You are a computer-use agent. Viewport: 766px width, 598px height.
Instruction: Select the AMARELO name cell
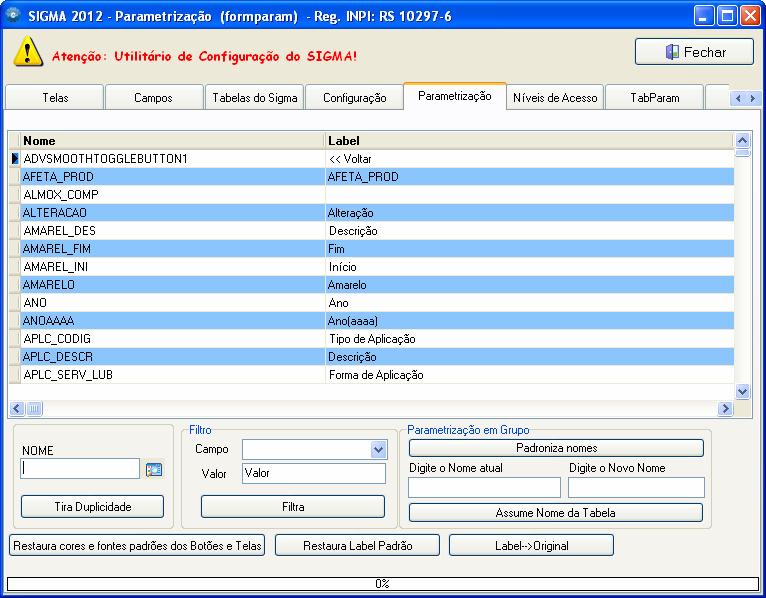pyautogui.click(x=173, y=285)
